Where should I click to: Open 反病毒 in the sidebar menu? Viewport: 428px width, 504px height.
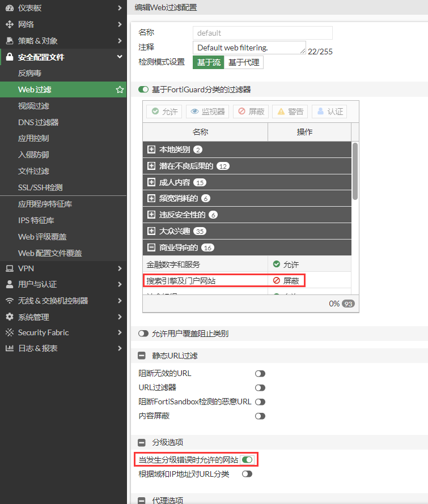pos(29,74)
